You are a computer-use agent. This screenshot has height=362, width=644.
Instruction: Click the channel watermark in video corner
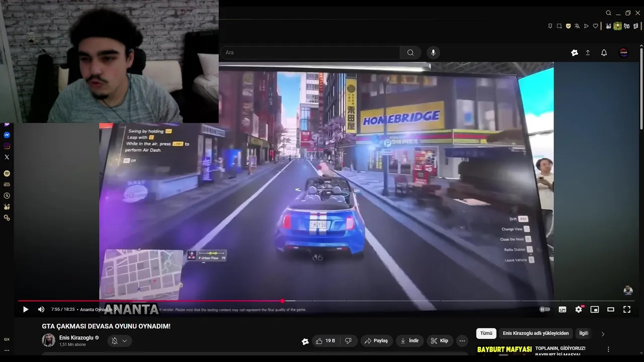(x=628, y=290)
